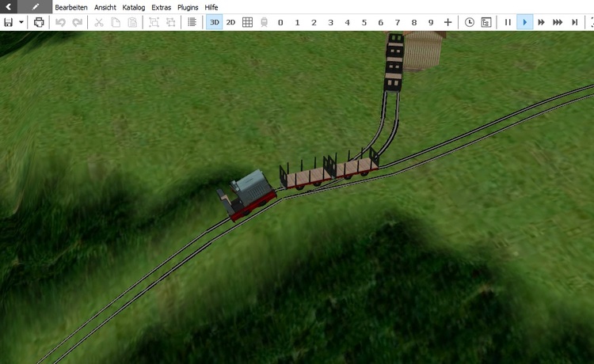The image size is (594, 364).
Task: Set simulation to double-arrow fast speed
Action: click(542, 22)
